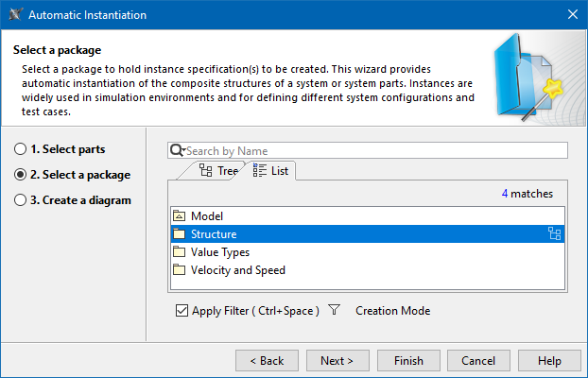Select Velocity and Speed in the list
This screenshot has width=588, height=378.
(237, 270)
